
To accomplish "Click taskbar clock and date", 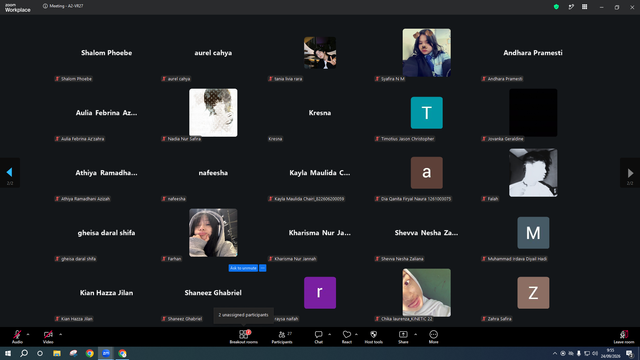I will [x=611, y=353].
